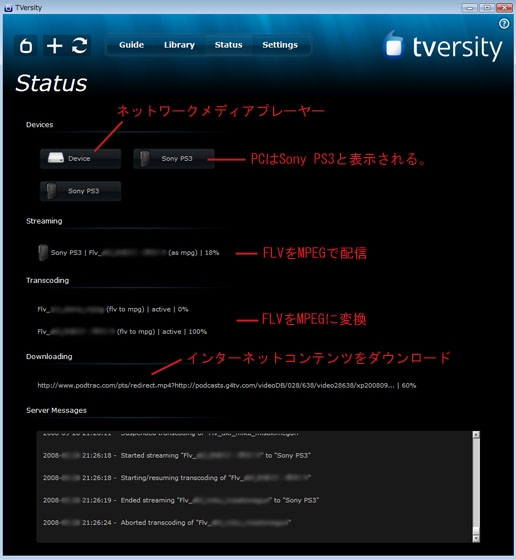This screenshot has width=516, height=559.
Task: Click the TVersity title bar app icon
Action: pyautogui.click(x=8, y=7)
